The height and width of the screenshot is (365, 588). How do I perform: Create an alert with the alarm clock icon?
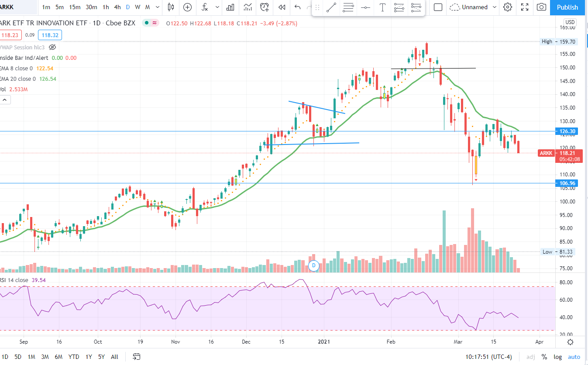(x=265, y=7)
